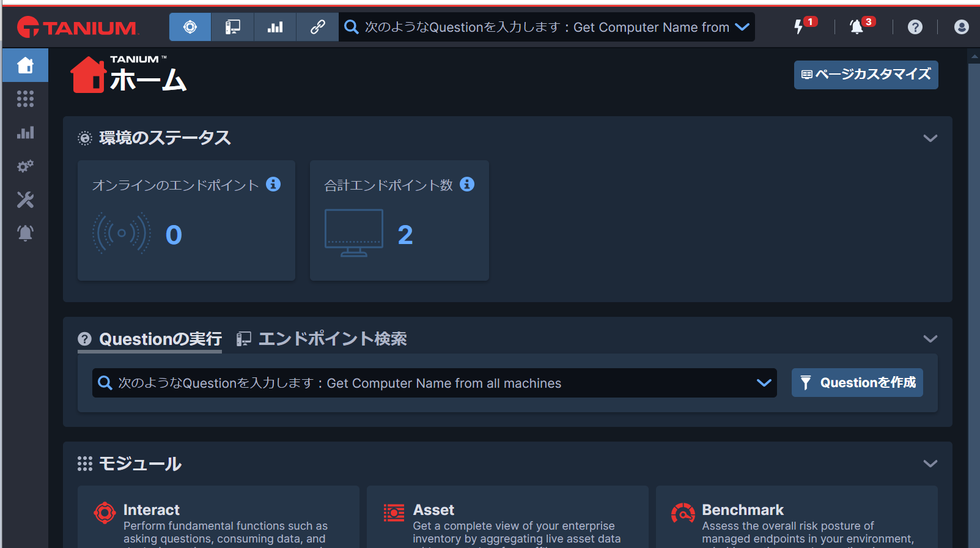980x548 pixels.
Task: Open the tools wrench icon in sidebar
Action: (25, 199)
